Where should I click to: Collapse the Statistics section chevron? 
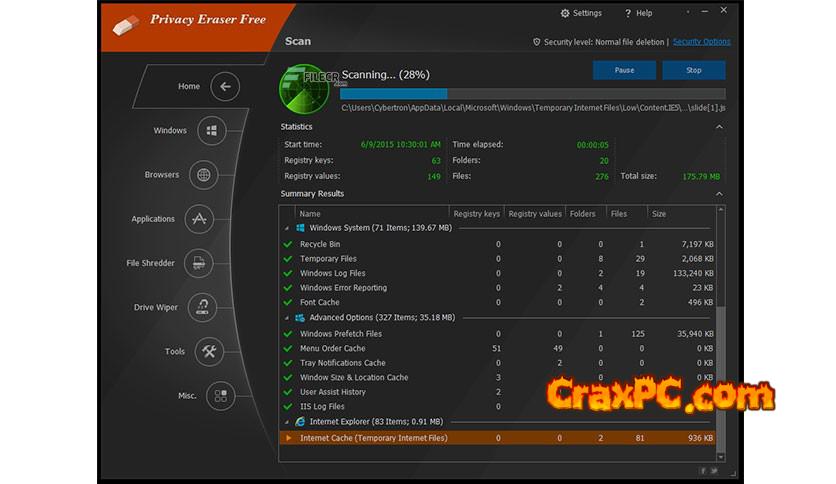pyautogui.click(x=719, y=127)
